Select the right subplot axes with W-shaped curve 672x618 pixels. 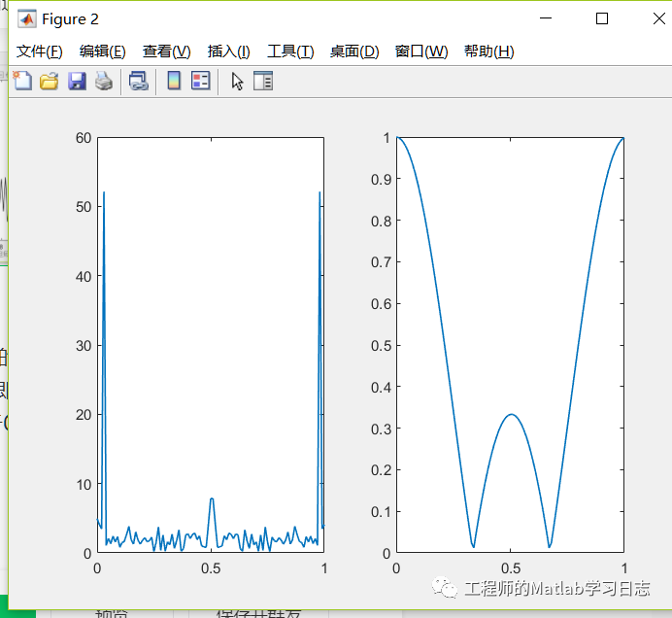tap(510, 345)
